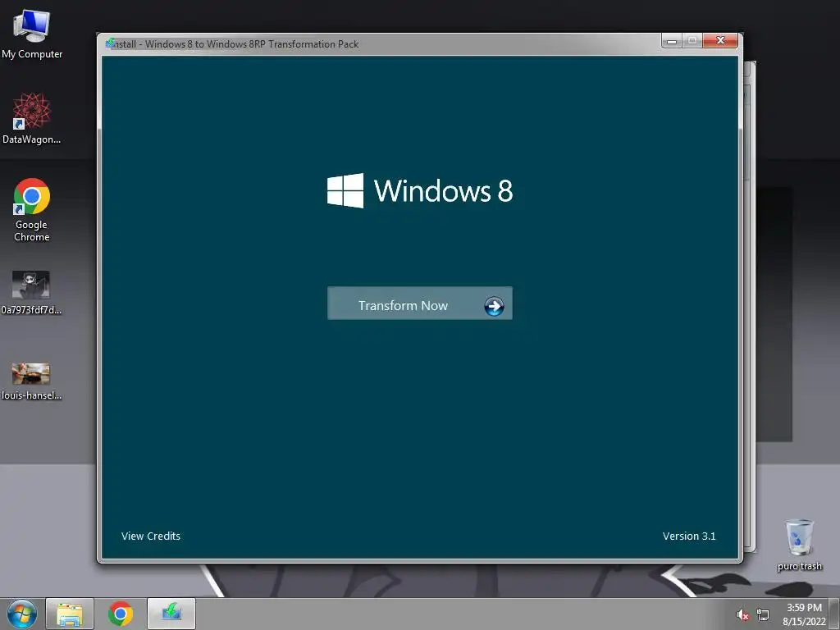Select the 0a7973fdf7d image file
The image size is (840, 630).
[31, 293]
